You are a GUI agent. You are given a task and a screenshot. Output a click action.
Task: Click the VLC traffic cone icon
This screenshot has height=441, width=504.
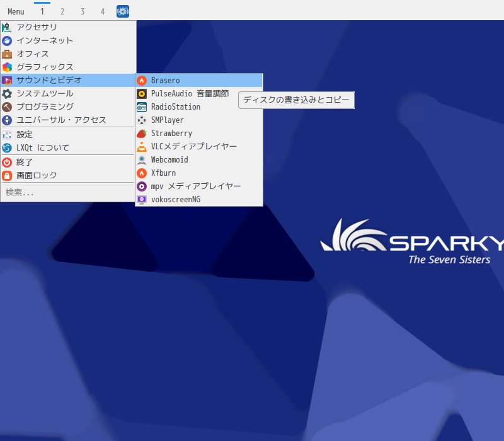tap(142, 147)
